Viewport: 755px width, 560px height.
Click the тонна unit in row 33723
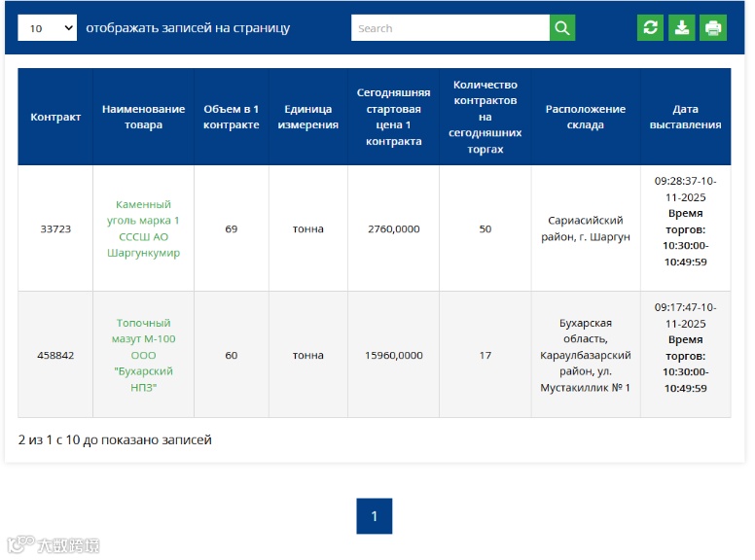308,228
